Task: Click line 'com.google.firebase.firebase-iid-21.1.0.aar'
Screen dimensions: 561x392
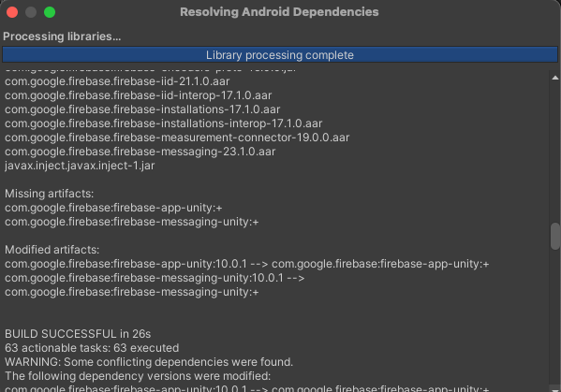Action: point(117,81)
